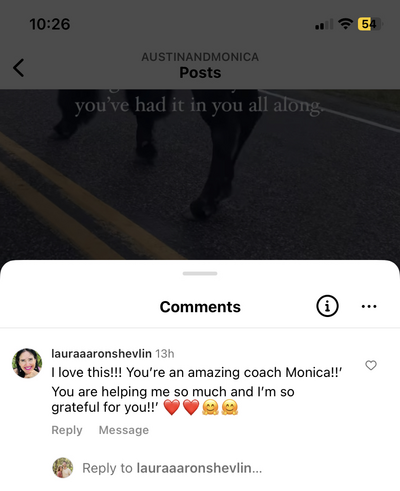Open lauraaaronshevlin's profile picture
This screenshot has width=400, height=491.
click(27, 363)
